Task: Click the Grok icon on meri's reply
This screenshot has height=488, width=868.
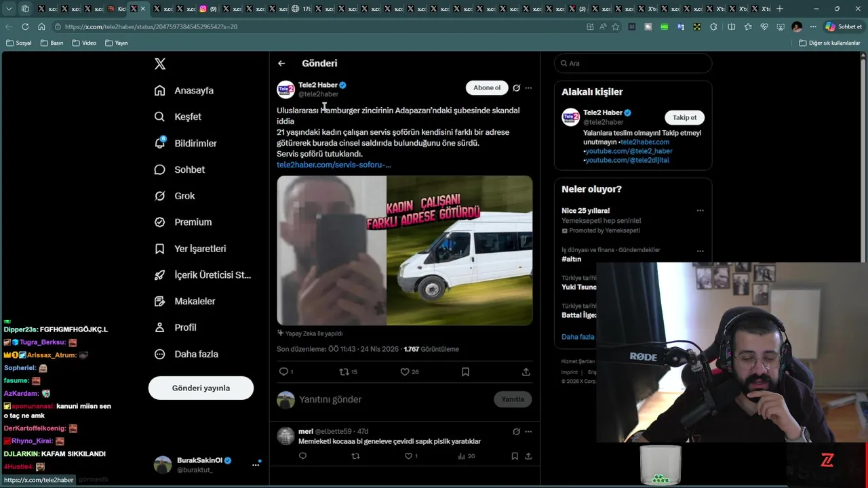Action: [516, 431]
